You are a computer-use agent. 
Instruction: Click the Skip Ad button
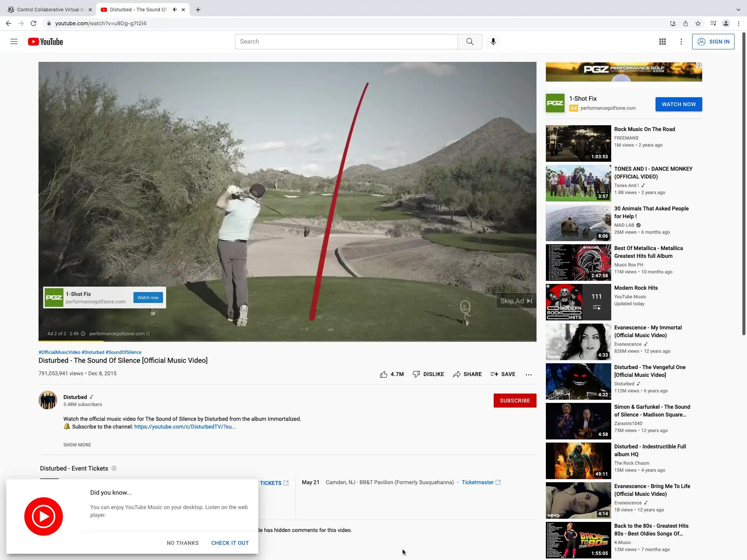tap(516, 301)
